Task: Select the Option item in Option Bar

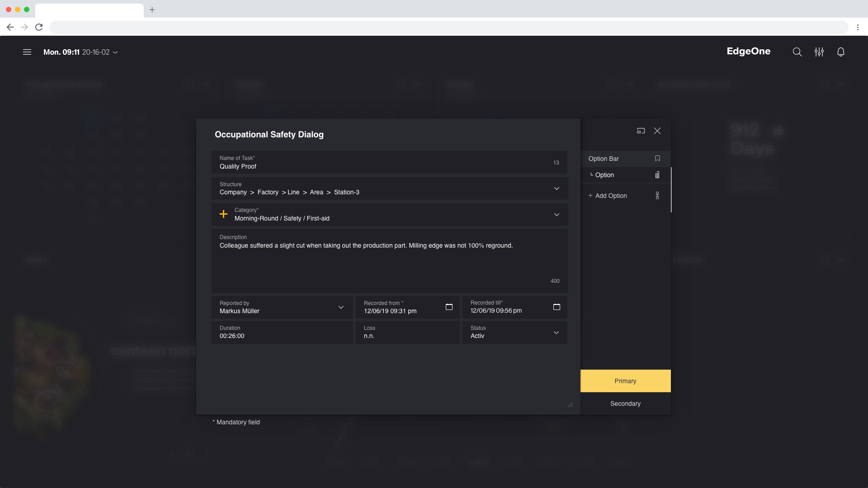Action: [x=604, y=175]
